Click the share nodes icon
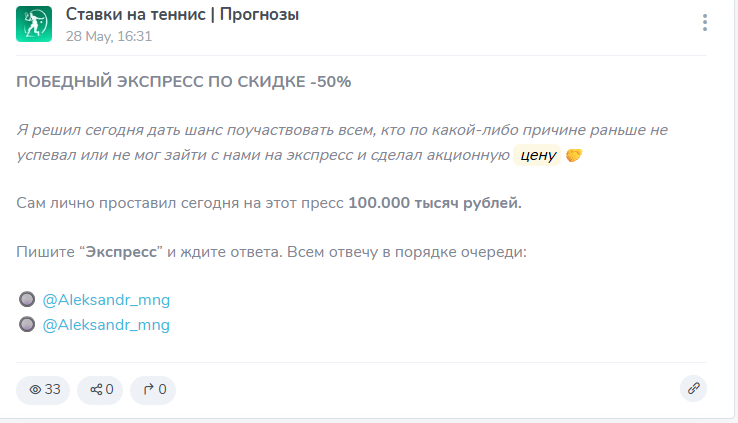Image resolution: width=738 pixels, height=423 pixels. click(x=96, y=390)
